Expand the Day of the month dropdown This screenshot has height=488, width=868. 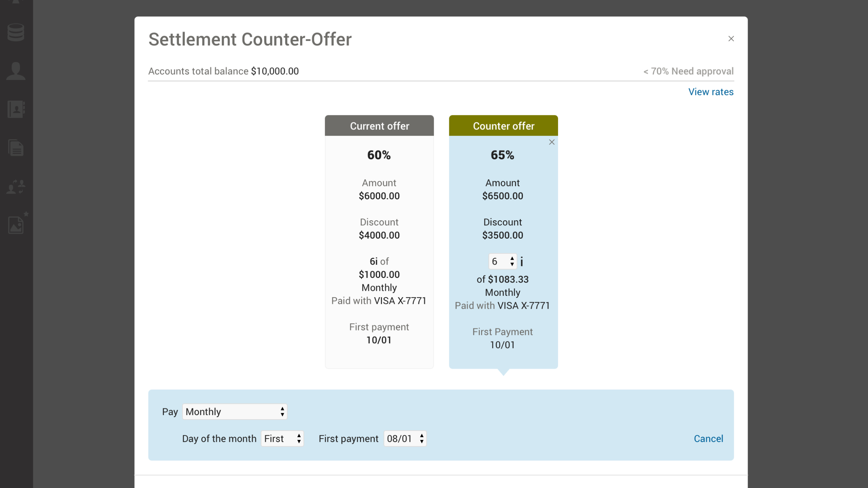(282, 439)
